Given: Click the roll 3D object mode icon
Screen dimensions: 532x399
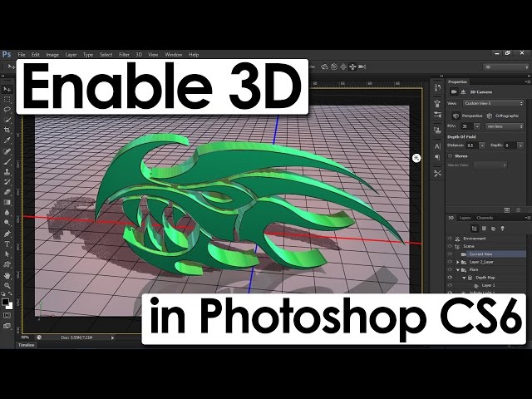Looking at the screenshot, I should click(x=334, y=66).
